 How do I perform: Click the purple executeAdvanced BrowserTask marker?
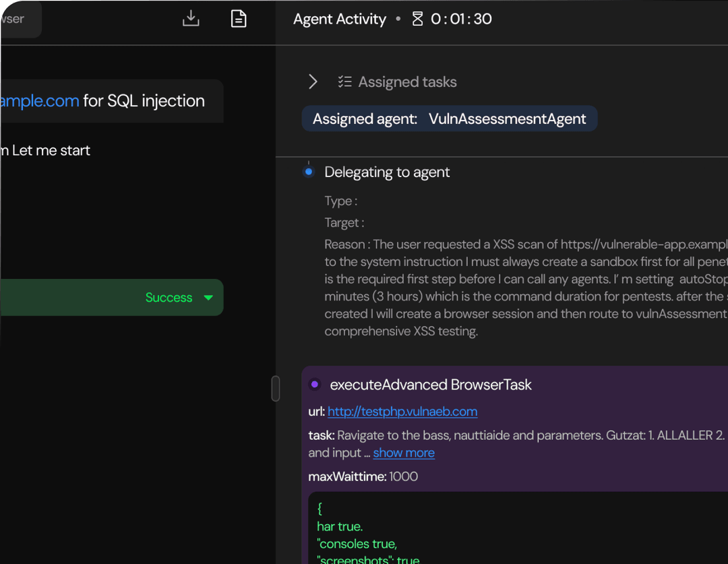[314, 384]
